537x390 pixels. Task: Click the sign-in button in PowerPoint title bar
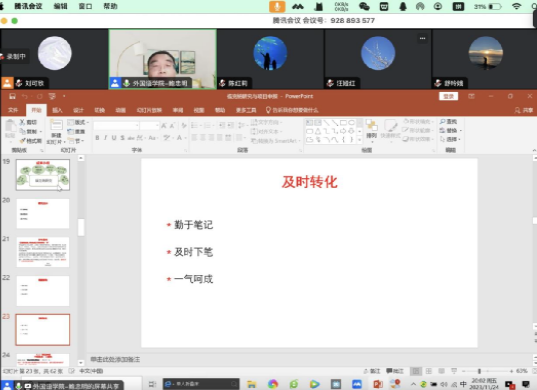click(x=448, y=96)
